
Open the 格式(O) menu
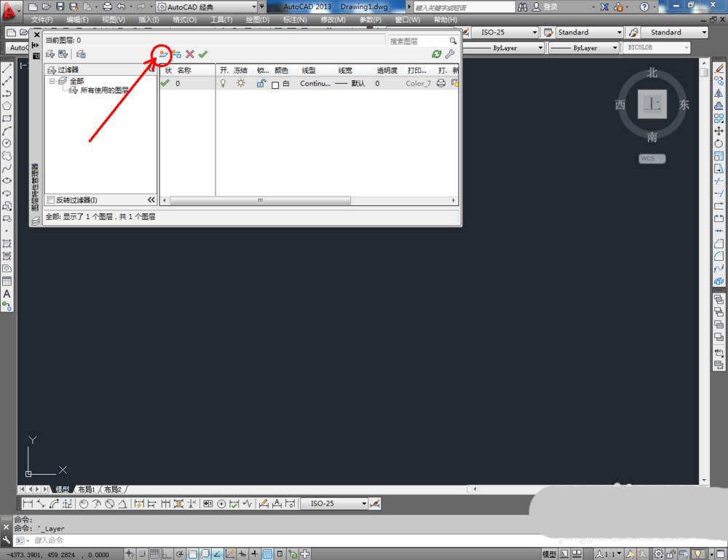coord(184,20)
